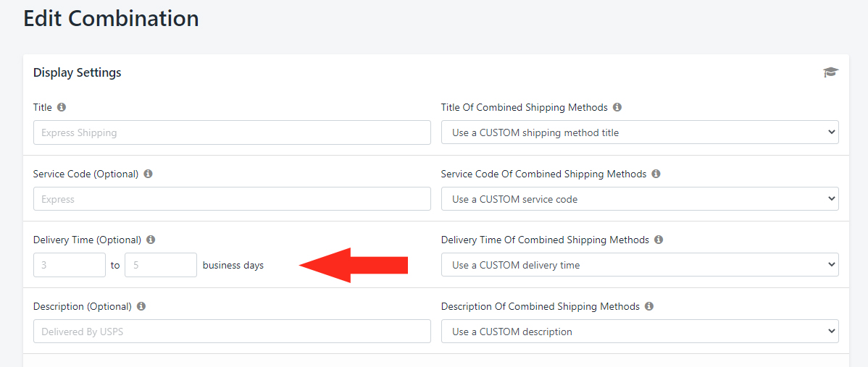
Task: Open the CUSTOM shipping method title dropdown
Action: tap(640, 132)
